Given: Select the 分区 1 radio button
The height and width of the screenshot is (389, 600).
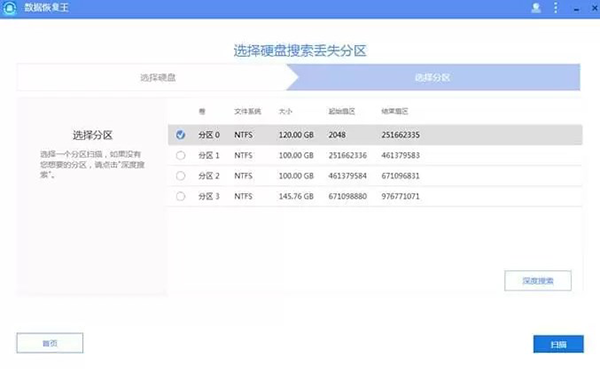Looking at the screenshot, I should click(x=180, y=155).
